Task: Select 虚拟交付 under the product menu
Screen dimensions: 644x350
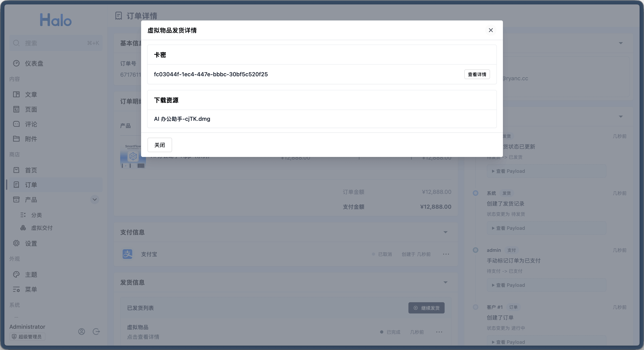Action: (41, 228)
